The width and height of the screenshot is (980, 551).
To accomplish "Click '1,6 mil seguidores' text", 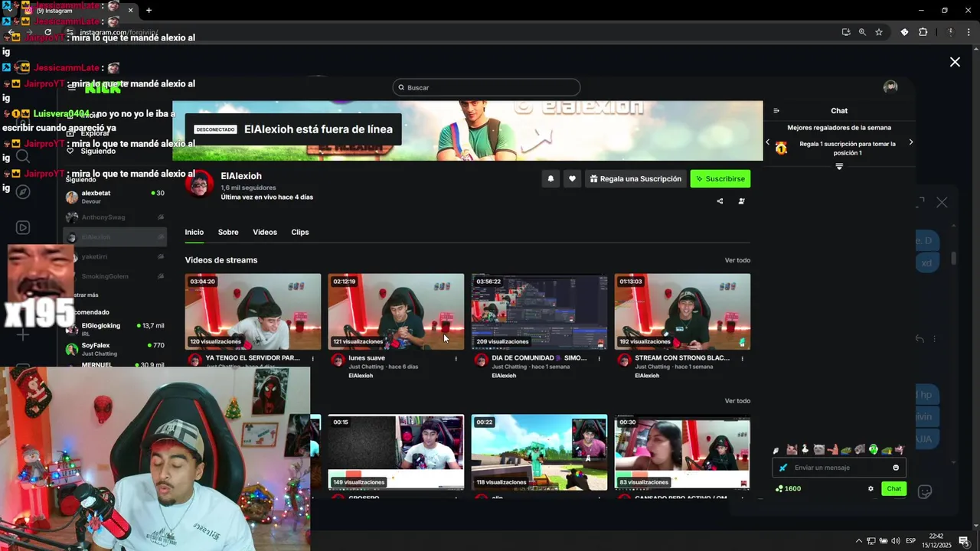I will (248, 187).
